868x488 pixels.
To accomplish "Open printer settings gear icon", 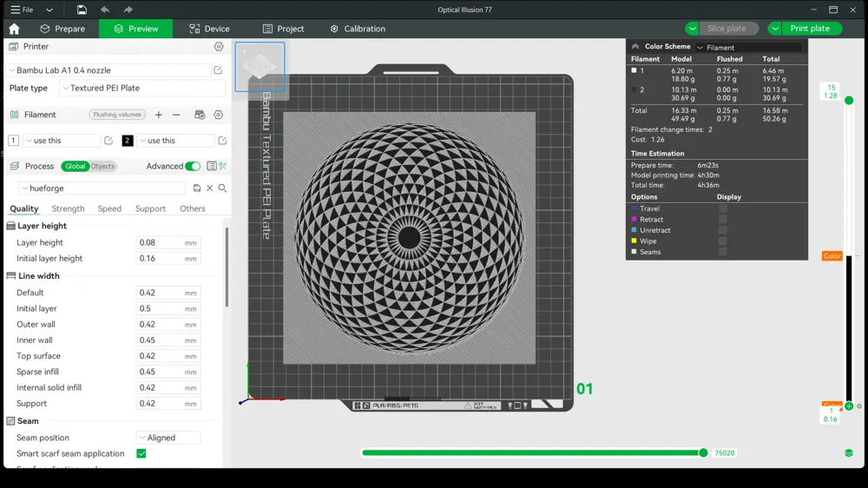I will point(219,47).
